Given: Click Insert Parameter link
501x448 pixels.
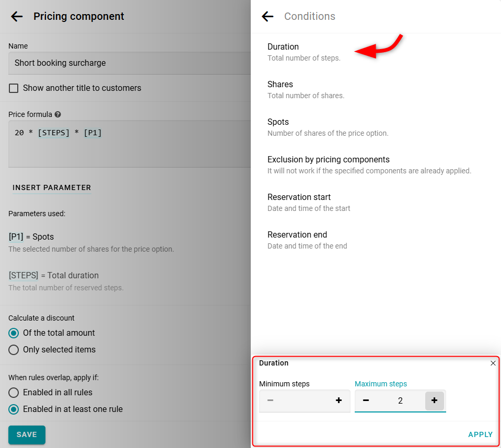Looking at the screenshot, I should (x=52, y=187).
